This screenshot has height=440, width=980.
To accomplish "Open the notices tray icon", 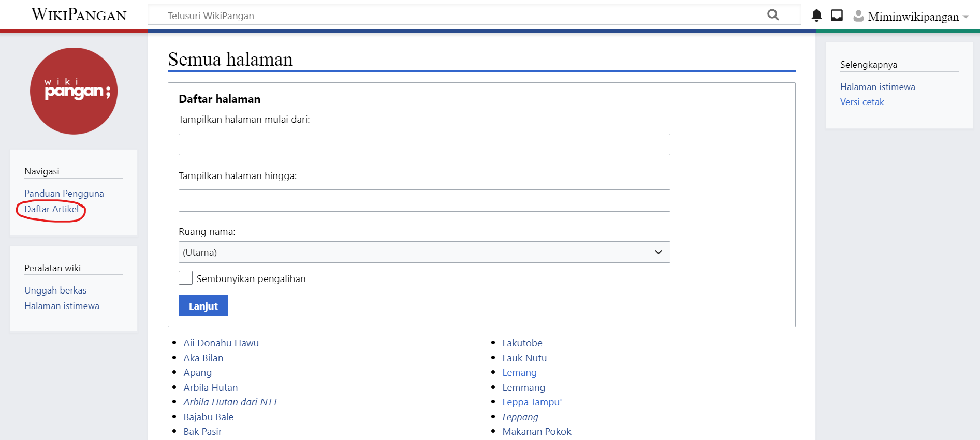I will 837,16.
